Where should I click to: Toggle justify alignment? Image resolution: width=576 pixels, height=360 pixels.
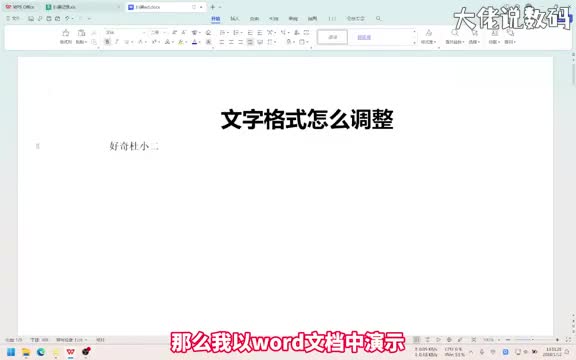pos(250,42)
